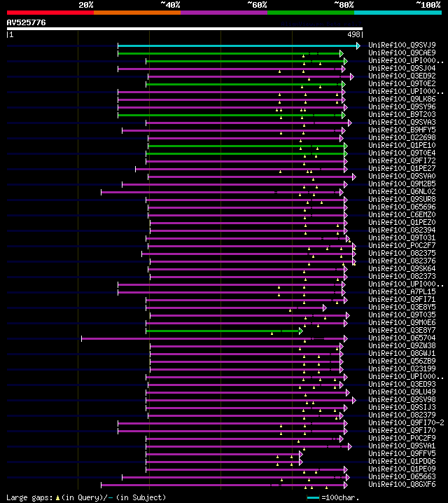
Task: Select the UniRef100_Q9ZW38 label
Action: (402, 345)
